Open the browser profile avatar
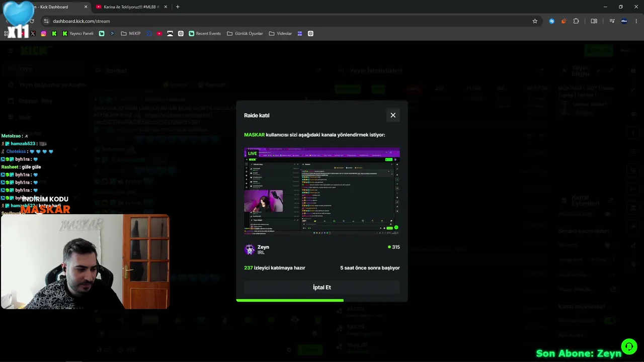Screen dimensions: 644x362 (624, 21)
